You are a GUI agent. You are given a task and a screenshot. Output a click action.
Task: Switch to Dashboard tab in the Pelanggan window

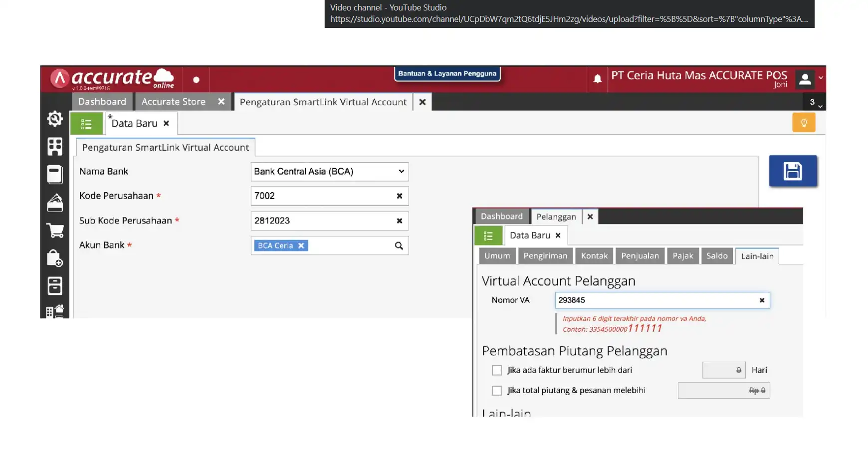point(502,217)
